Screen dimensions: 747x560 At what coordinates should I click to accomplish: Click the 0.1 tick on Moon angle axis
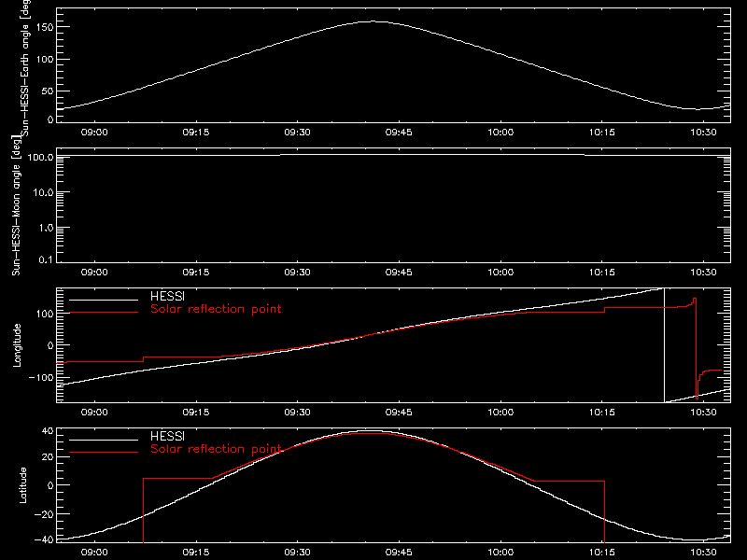45,259
